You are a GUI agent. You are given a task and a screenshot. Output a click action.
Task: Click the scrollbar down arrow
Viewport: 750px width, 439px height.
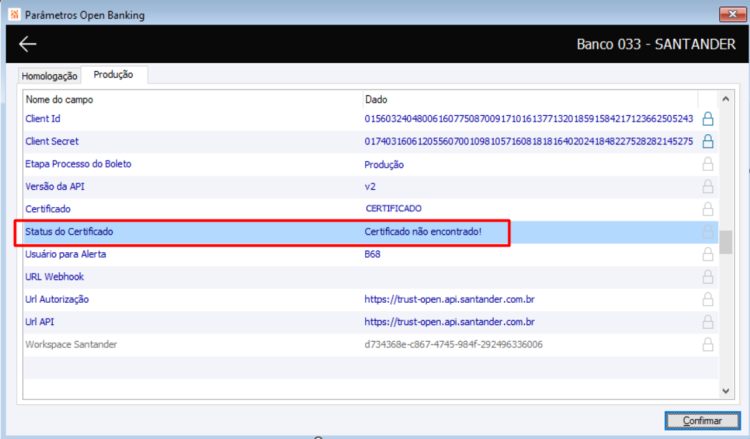(726, 391)
